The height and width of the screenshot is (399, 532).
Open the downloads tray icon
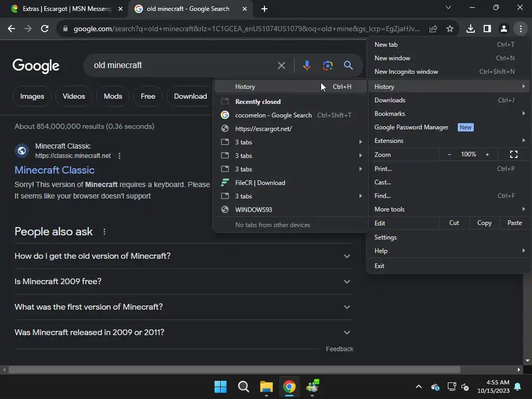[471, 29]
